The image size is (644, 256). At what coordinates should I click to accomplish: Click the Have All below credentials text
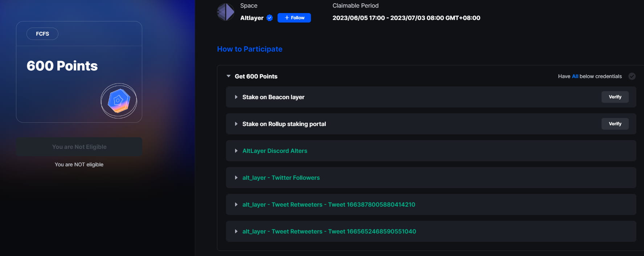(590, 76)
